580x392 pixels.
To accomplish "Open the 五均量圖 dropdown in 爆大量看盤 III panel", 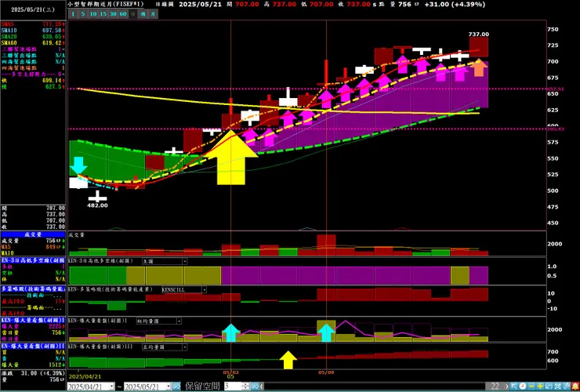I will click(184, 347).
